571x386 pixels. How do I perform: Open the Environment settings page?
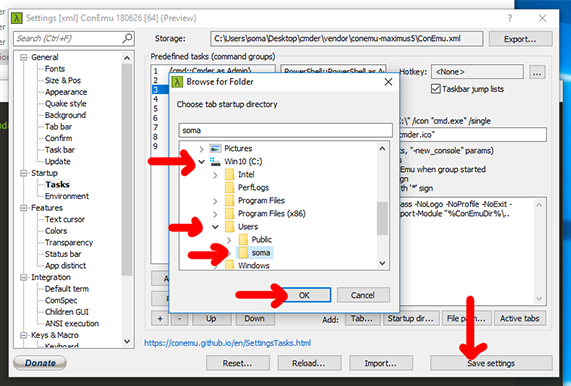tap(67, 196)
